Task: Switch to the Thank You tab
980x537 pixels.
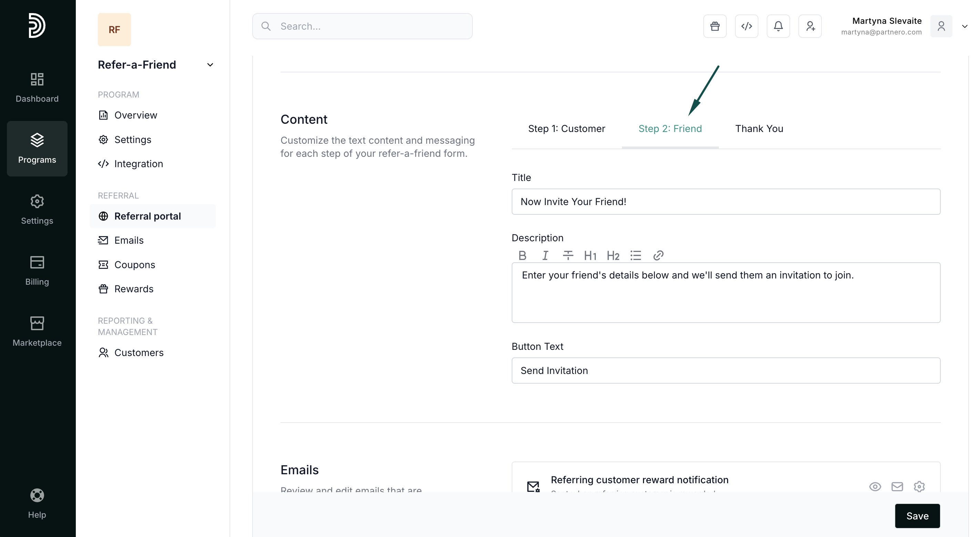Action: (759, 129)
